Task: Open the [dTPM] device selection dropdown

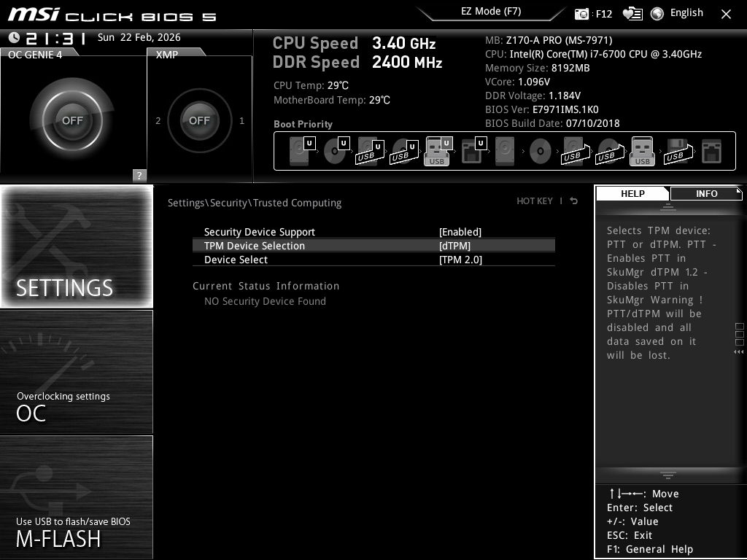Action: coord(454,246)
